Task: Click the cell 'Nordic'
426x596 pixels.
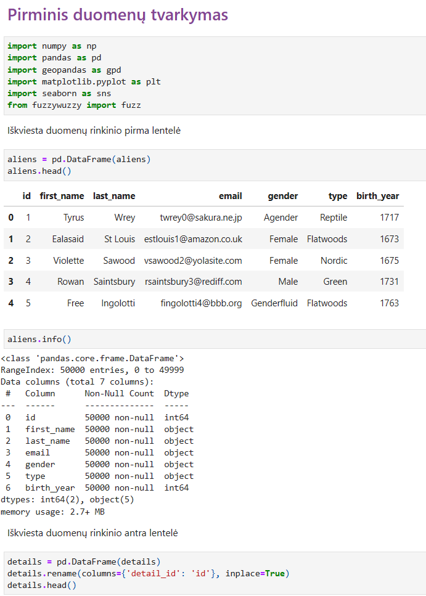Action: point(334,261)
